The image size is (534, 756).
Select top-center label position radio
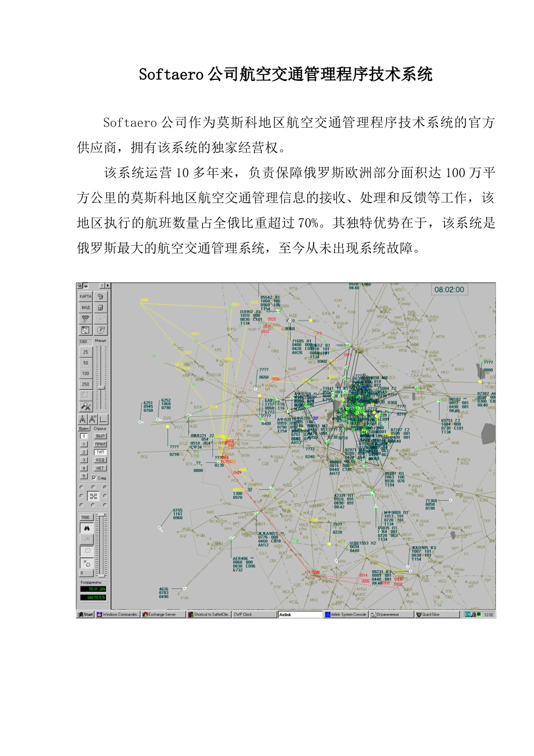[x=93, y=487]
